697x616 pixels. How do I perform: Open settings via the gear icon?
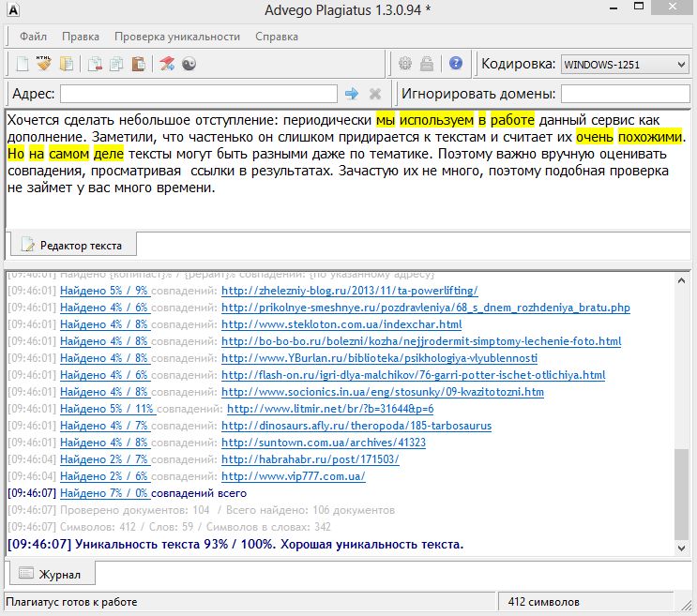(405, 64)
